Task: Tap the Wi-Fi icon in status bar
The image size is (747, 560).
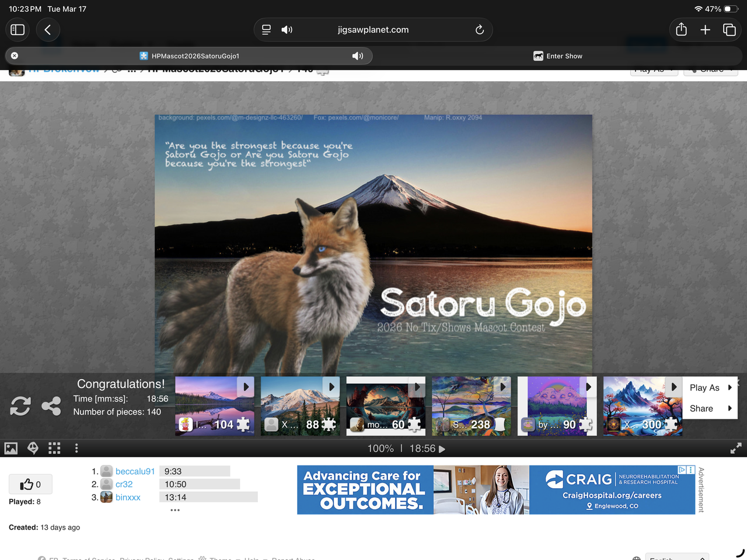Action: tap(699, 9)
